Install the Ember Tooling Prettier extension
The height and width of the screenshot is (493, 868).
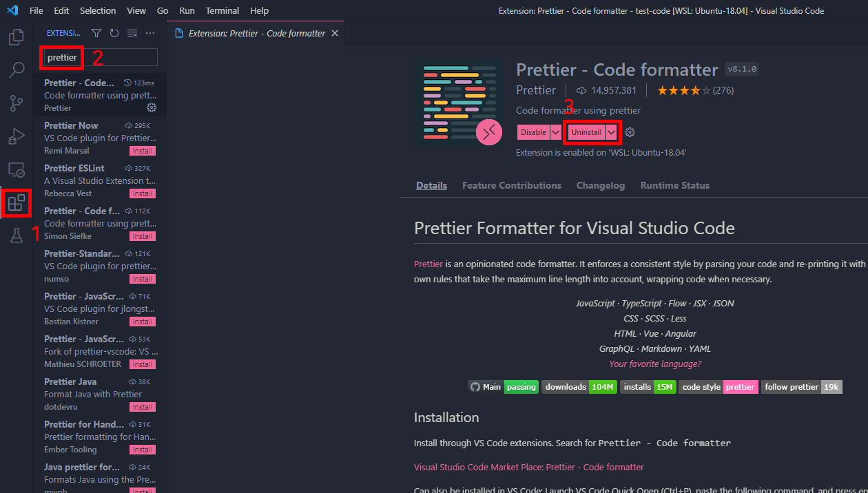tap(143, 450)
